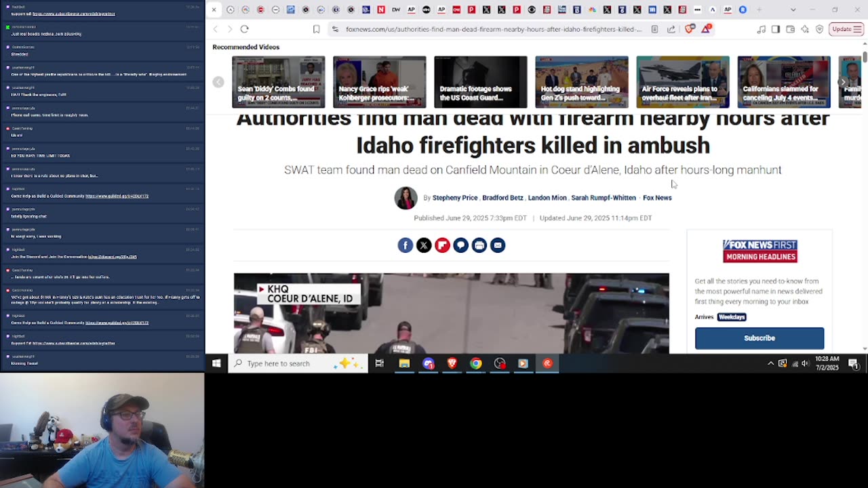Open the Brave VPN shield icon
868x488 pixels.
(820, 29)
